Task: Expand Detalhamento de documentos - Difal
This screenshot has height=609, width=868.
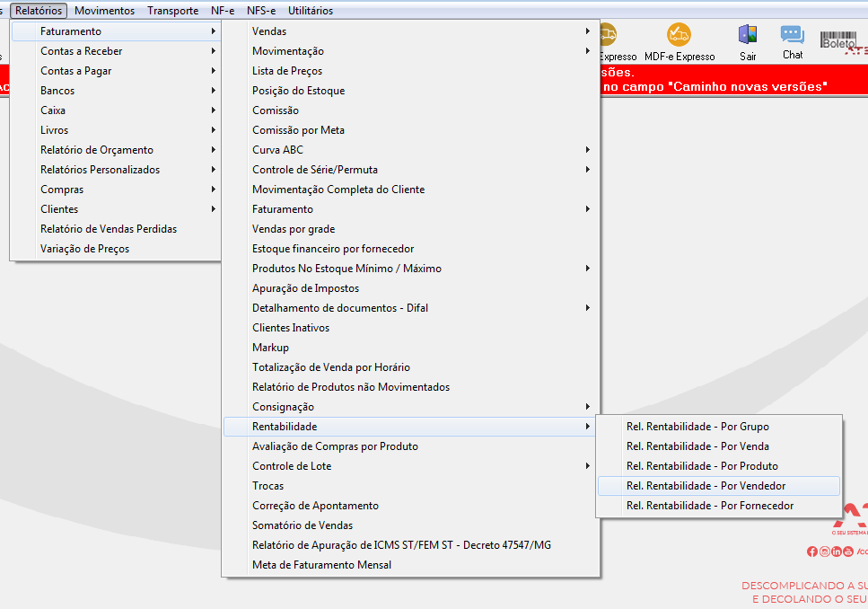Action: pyautogui.click(x=410, y=308)
